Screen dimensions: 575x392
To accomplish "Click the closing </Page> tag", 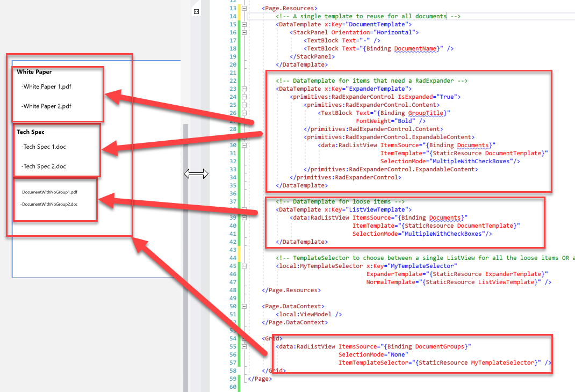I will pos(260,379).
